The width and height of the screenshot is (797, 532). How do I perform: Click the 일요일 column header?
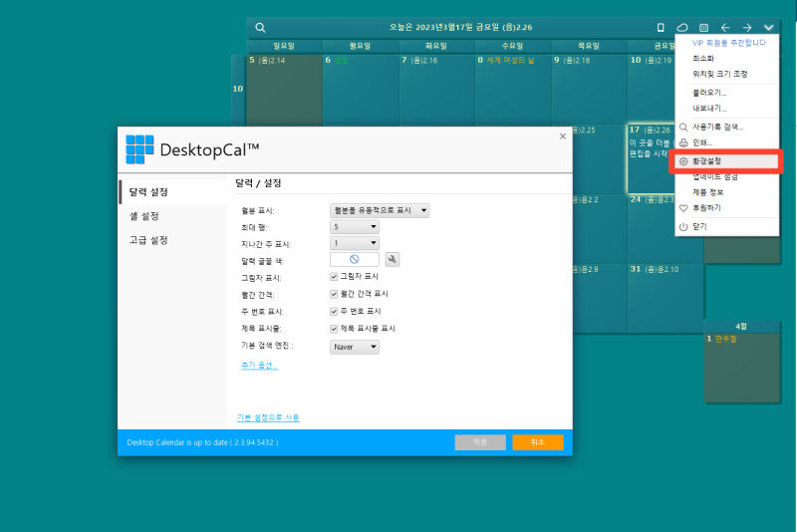click(x=284, y=46)
